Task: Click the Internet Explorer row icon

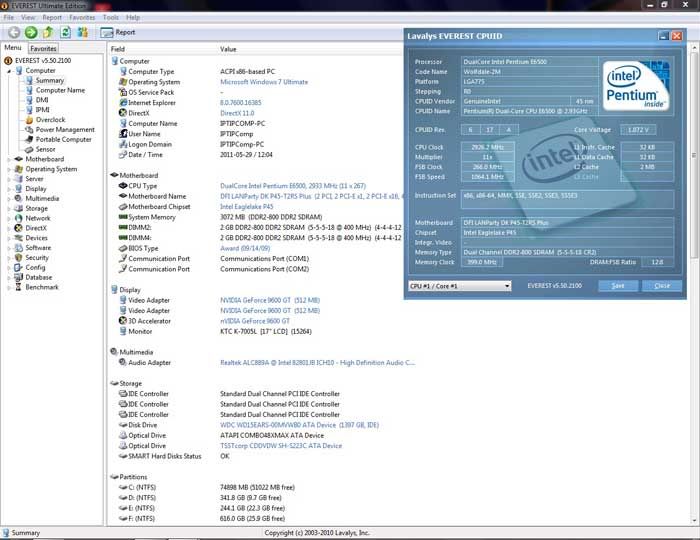Action: [123, 103]
